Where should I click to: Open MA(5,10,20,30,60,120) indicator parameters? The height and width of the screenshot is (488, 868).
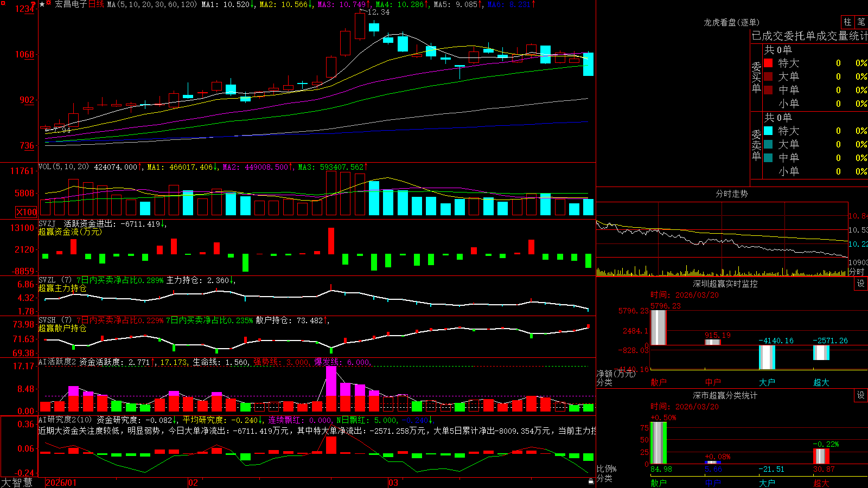pos(152,4)
